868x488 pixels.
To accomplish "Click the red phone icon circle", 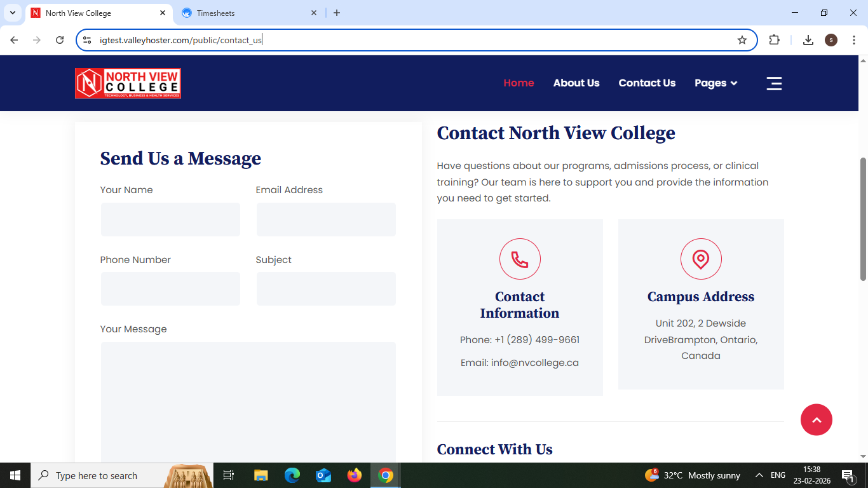I will (x=520, y=259).
